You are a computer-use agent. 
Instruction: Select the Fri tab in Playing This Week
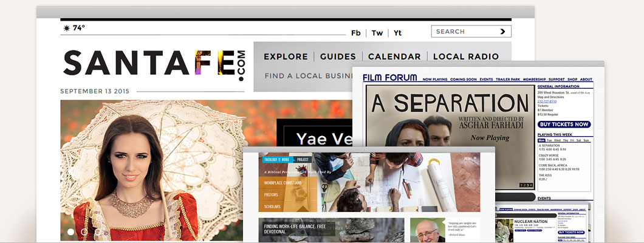[572, 140]
